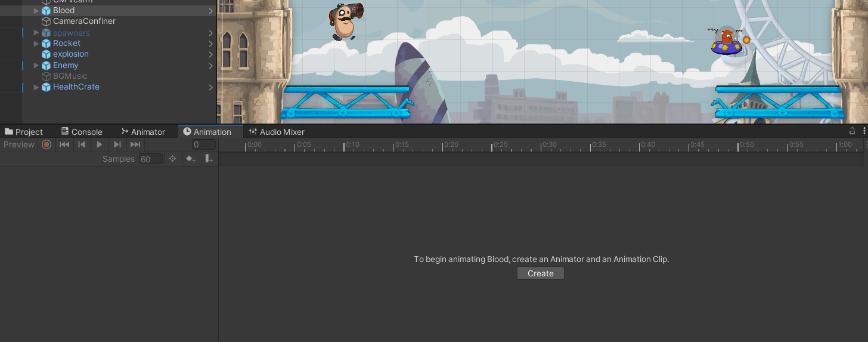Switch to the Audio Mixer tab
The width and height of the screenshot is (868, 342).
point(277,132)
